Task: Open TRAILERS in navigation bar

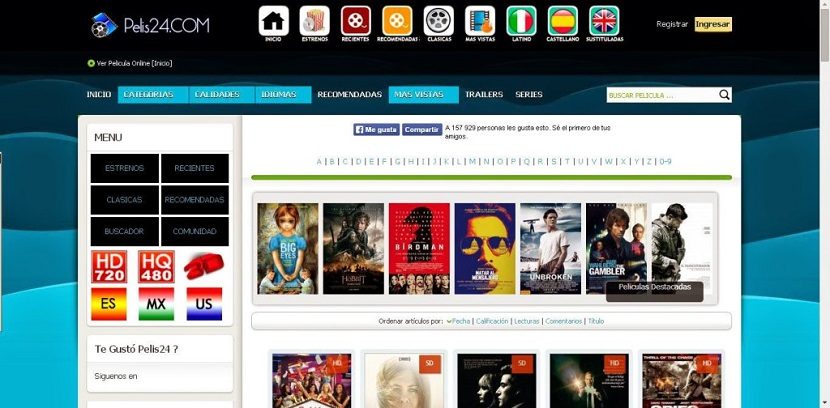Action: click(484, 95)
